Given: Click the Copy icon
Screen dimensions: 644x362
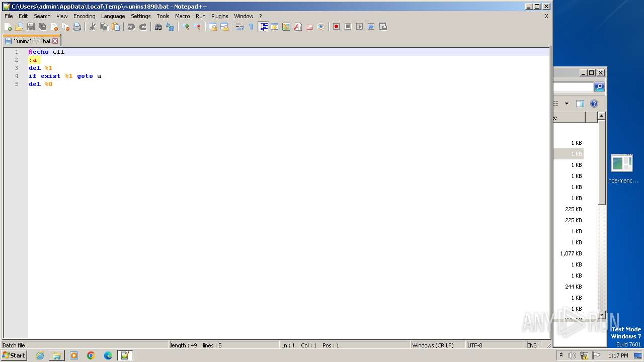Looking at the screenshot, I should pos(104,27).
